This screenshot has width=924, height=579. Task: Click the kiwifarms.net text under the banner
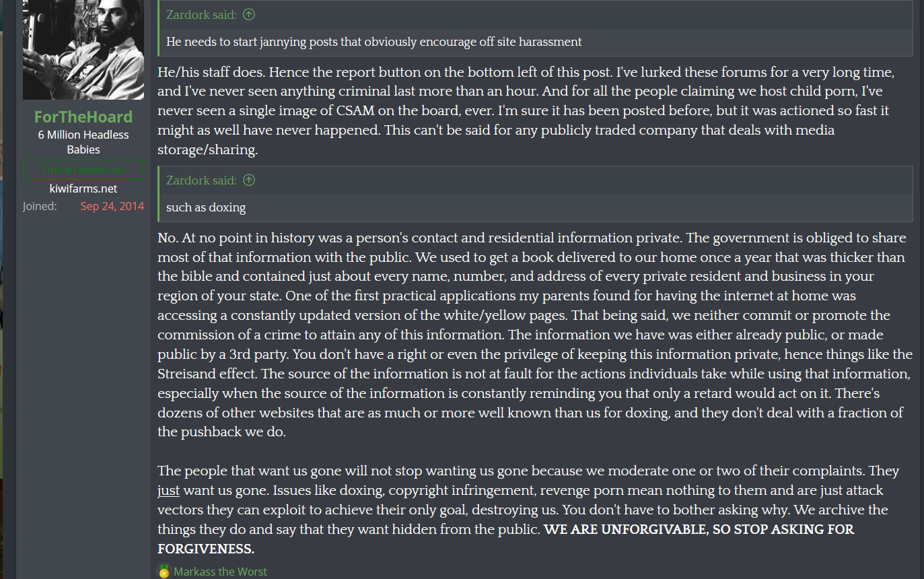point(83,189)
